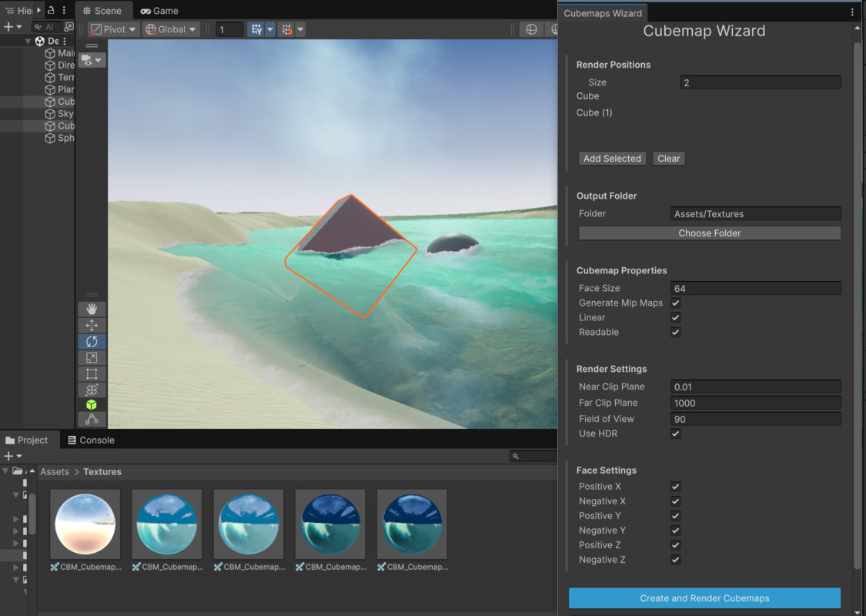Click the Hierarchy lock icon
Screen dimensions: 866x616
(x=51, y=10)
